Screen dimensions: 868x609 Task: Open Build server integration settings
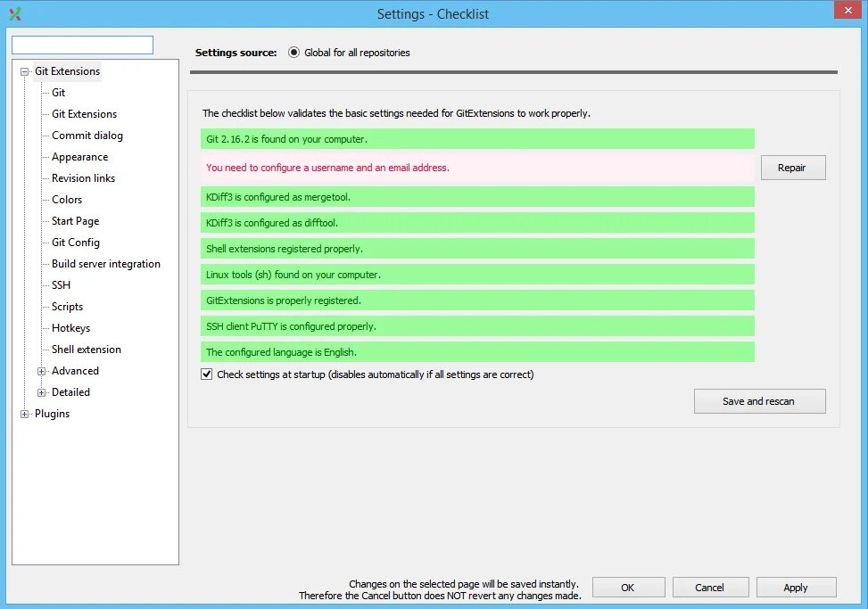tap(106, 264)
